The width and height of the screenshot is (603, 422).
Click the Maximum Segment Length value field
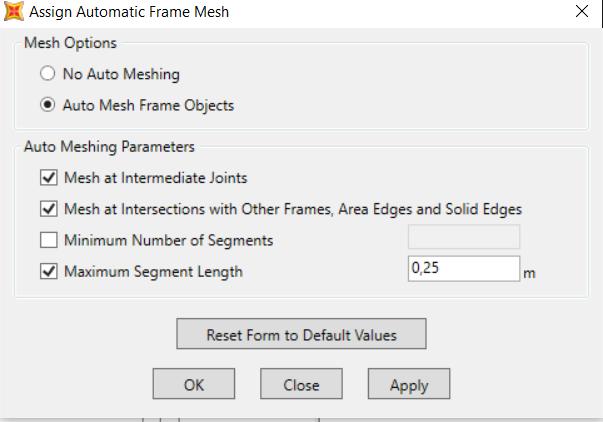tap(464, 269)
